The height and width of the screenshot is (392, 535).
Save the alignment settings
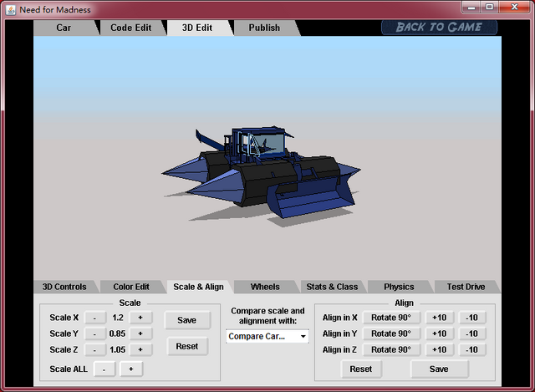(x=439, y=369)
